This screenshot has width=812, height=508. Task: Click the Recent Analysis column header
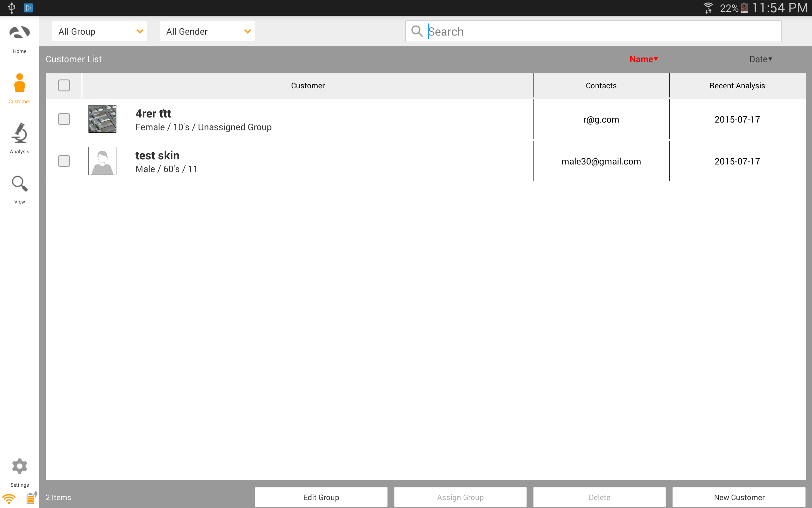[x=737, y=86]
